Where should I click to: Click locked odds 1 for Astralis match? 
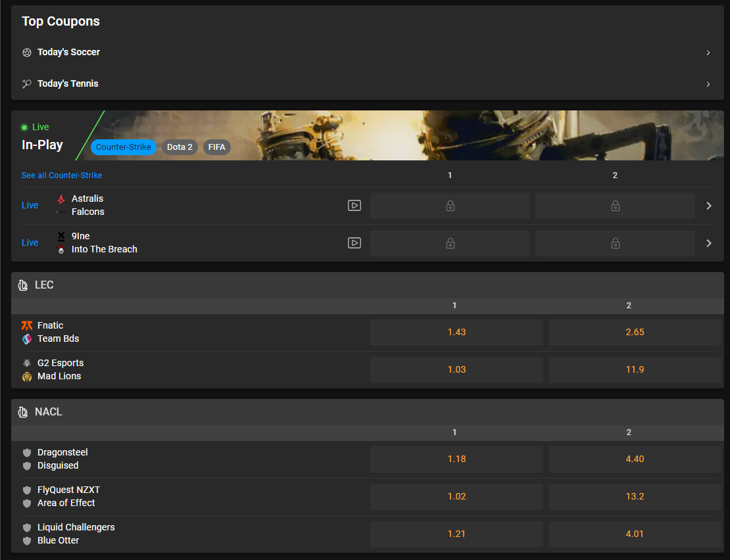(450, 206)
